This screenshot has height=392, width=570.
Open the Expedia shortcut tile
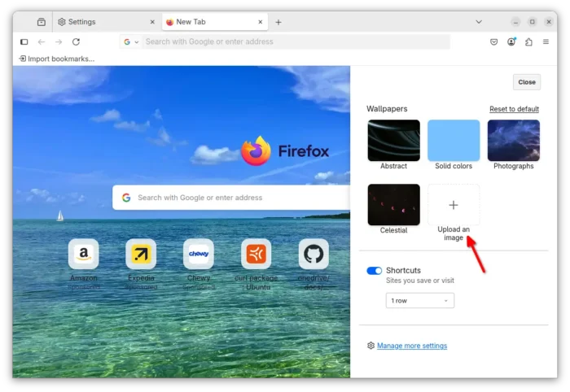[x=141, y=254]
